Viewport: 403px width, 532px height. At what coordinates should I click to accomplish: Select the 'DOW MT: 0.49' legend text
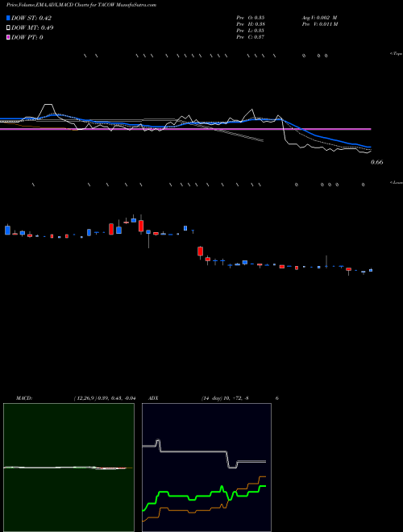coord(32,28)
